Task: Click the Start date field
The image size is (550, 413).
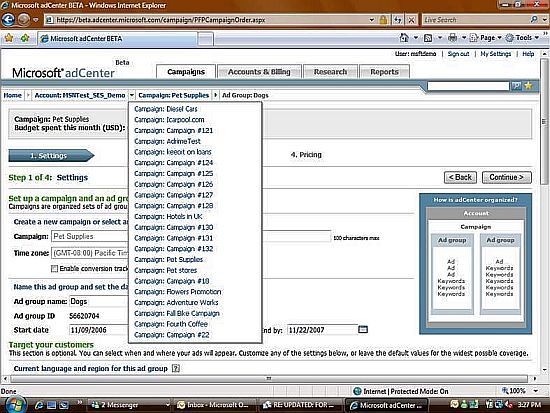Action: pyautogui.click(x=99, y=330)
